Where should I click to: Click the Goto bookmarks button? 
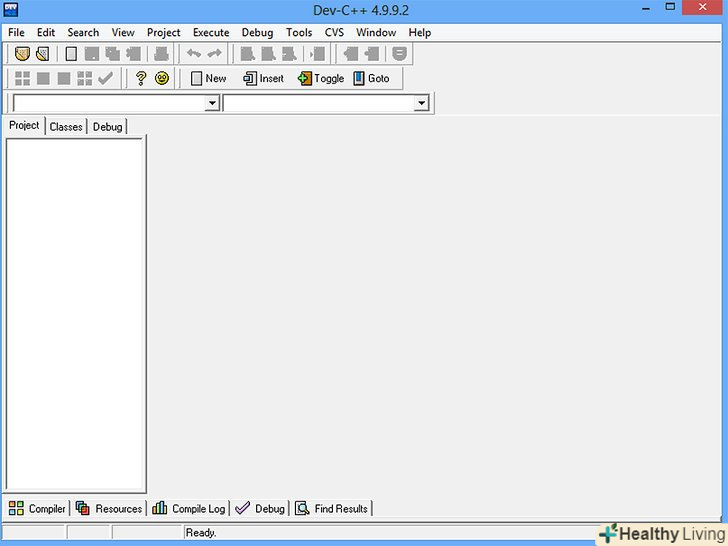tap(371, 78)
